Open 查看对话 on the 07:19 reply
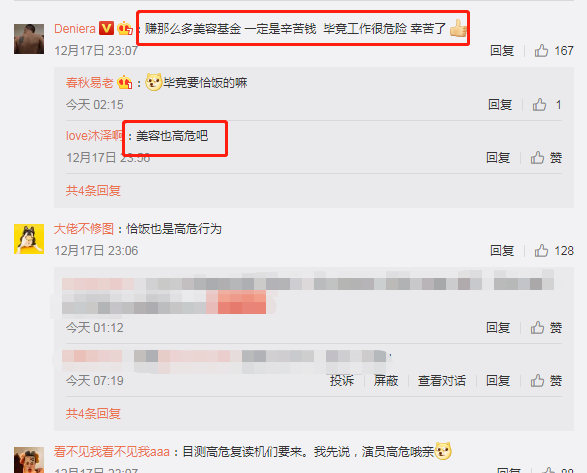This screenshot has height=473, width=587. [442, 380]
